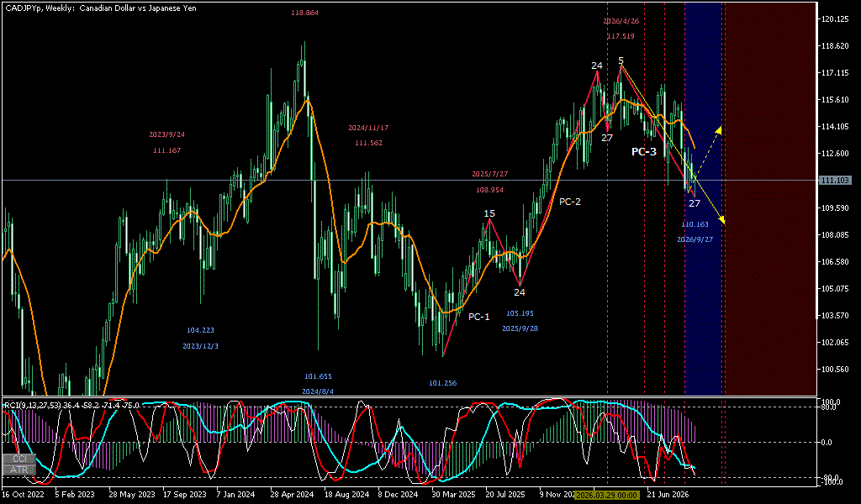Select the 100.560 price axis value
This screenshot has width=861, height=504.
coord(835,369)
